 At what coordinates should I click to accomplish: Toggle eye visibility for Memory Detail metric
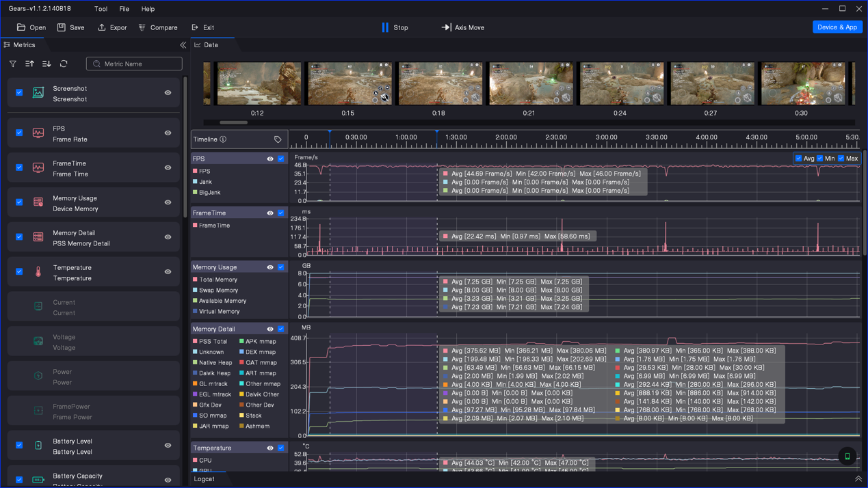click(x=168, y=237)
